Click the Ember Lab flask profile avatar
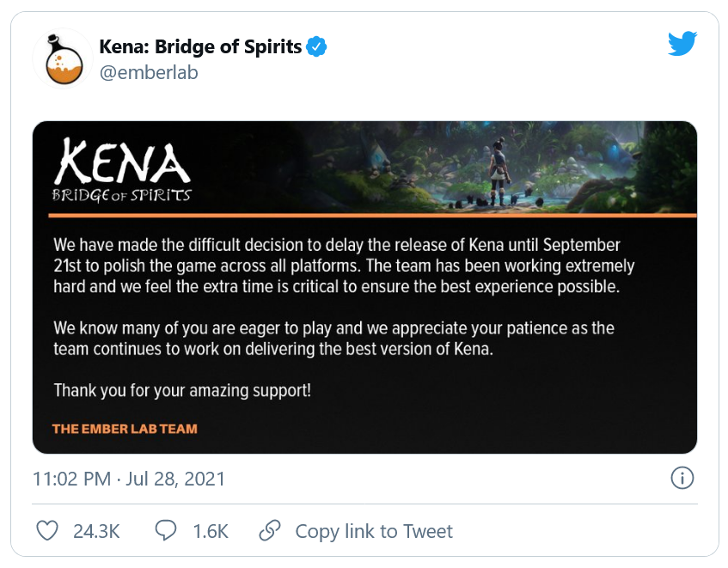The width and height of the screenshot is (728, 568). point(63,58)
